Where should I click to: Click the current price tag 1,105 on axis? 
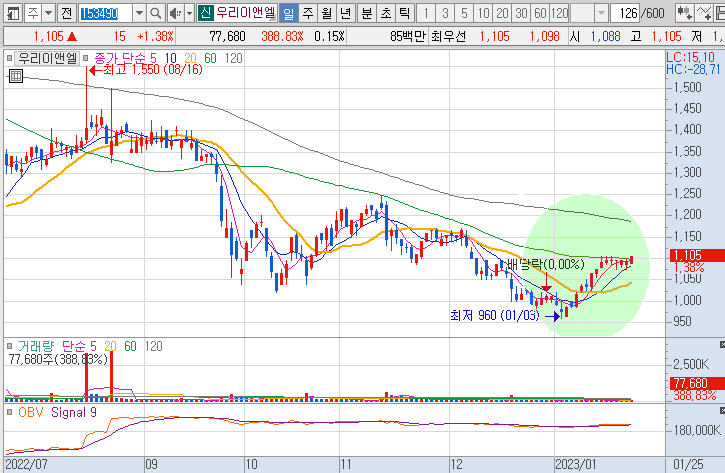(697, 255)
